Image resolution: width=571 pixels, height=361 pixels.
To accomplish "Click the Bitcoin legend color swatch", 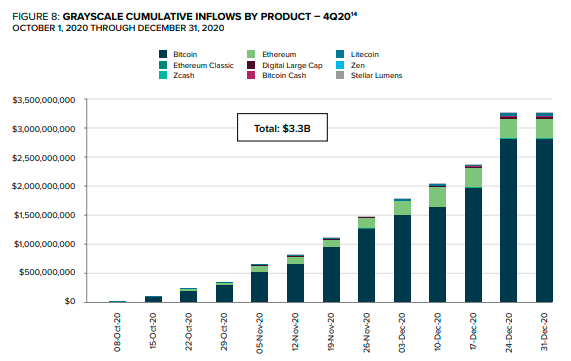I will [x=163, y=54].
